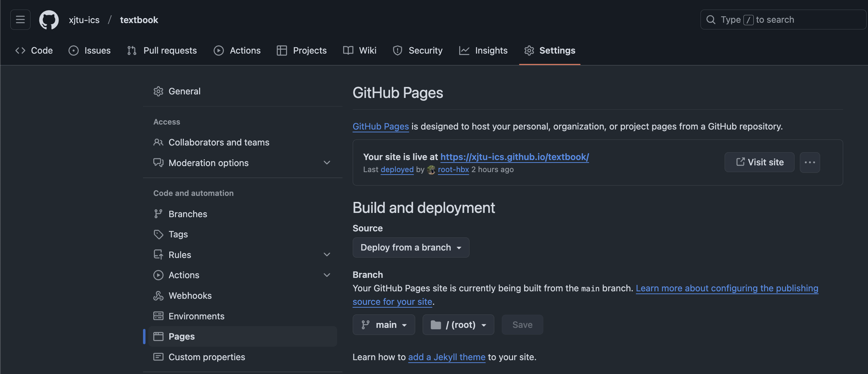Click the search input field
Viewport: 868px width, 374px height.
tap(783, 20)
